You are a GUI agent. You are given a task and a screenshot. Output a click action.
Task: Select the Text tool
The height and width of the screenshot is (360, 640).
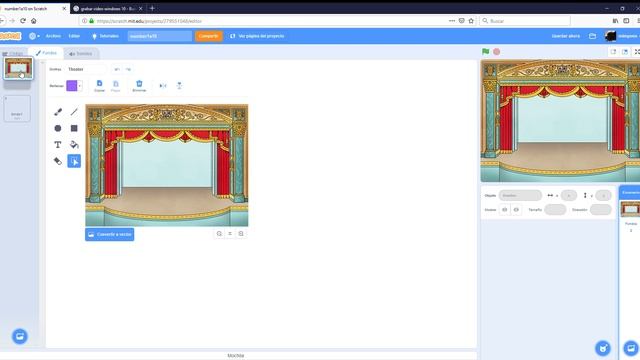[x=58, y=144]
